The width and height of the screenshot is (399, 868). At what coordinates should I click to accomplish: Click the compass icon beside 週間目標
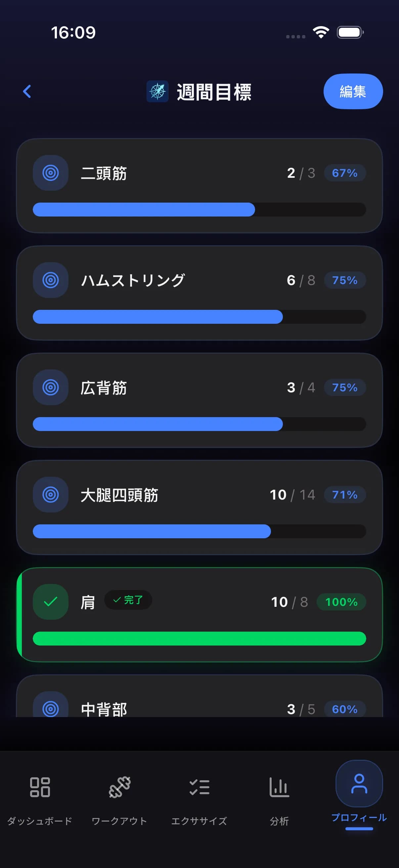point(157,91)
